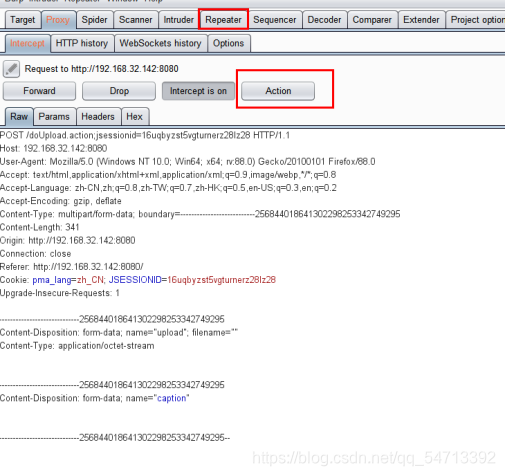Switch to the Hex view tab
The image size is (505, 476).
(x=135, y=117)
